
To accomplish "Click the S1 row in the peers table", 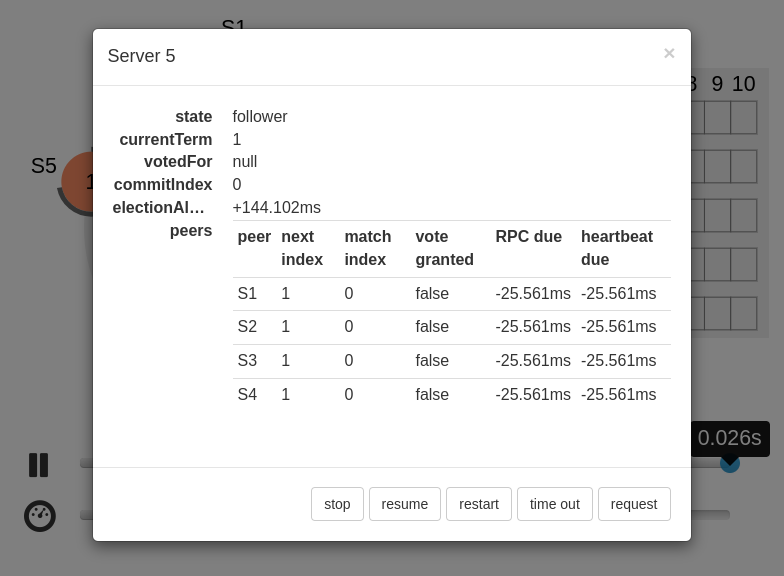I will tap(451, 294).
